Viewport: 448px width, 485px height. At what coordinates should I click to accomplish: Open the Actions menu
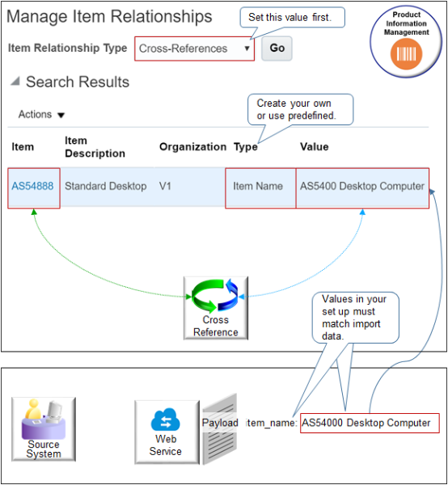coord(41,115)
